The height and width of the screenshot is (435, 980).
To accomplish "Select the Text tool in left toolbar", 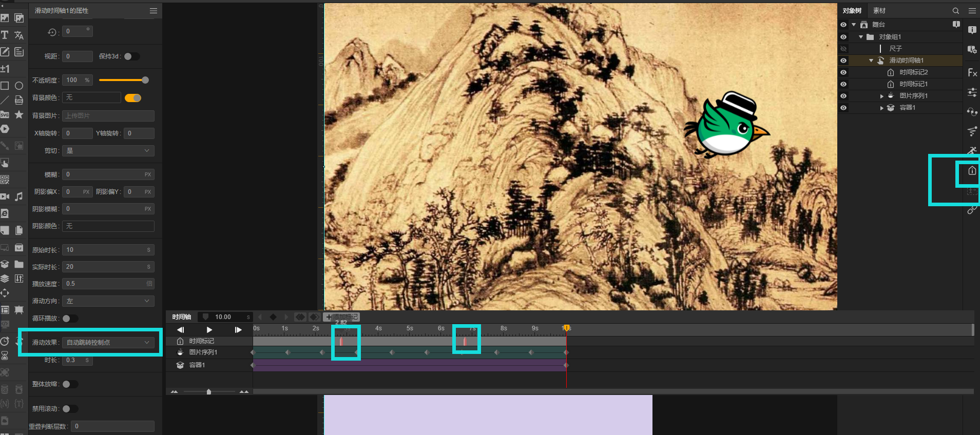I will (x=5, y=35).
